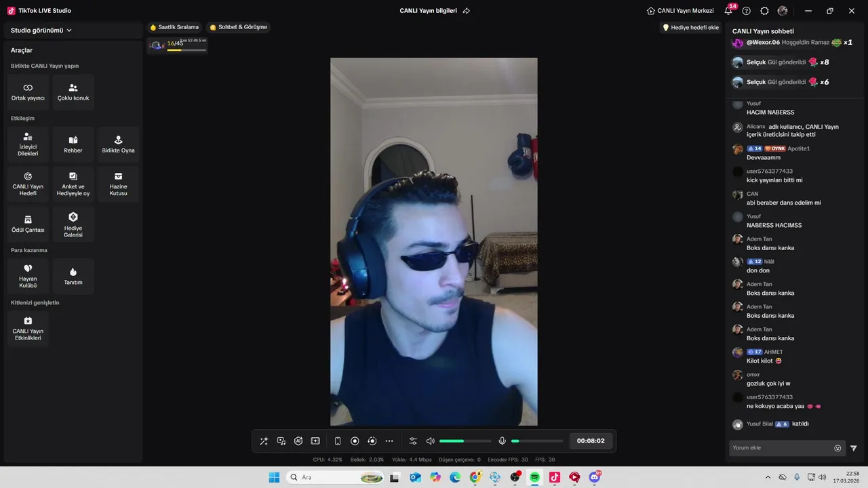The image size is (868, 488).
Task: Open İzleyici Dilekleri tool
Action: coord(28,144)
